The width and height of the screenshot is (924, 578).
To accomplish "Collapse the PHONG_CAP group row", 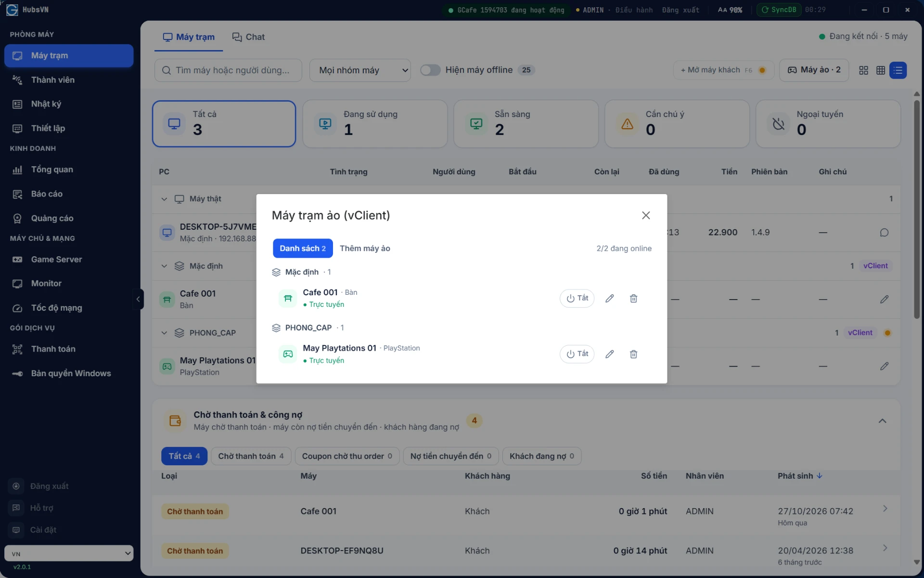I will 164,333.
